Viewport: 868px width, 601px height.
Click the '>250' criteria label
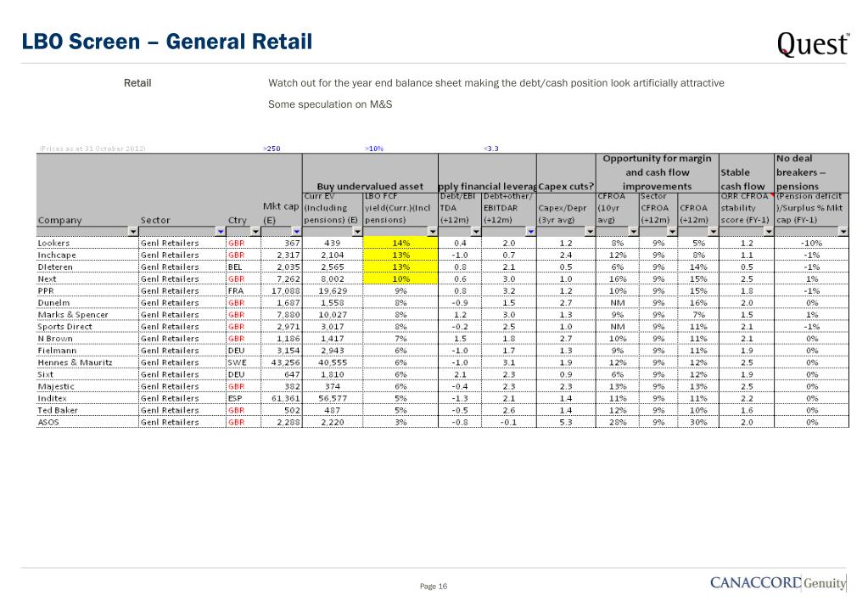click(272, 149)
